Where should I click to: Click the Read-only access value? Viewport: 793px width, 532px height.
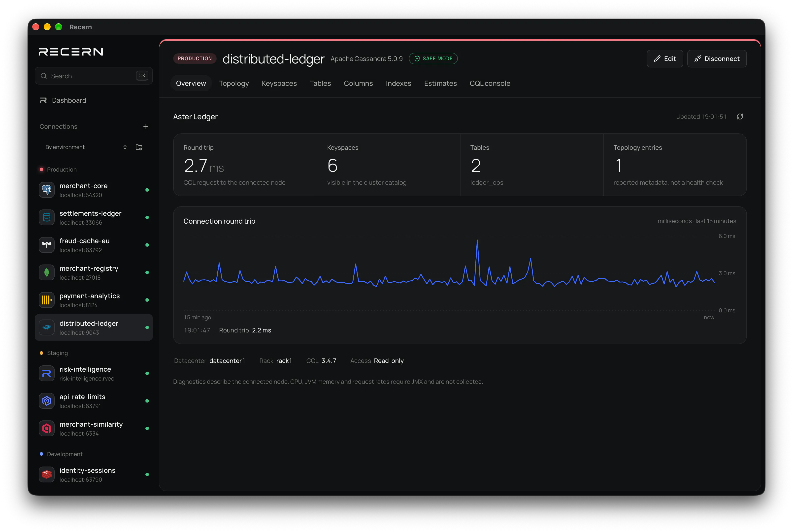pos(389,361)
